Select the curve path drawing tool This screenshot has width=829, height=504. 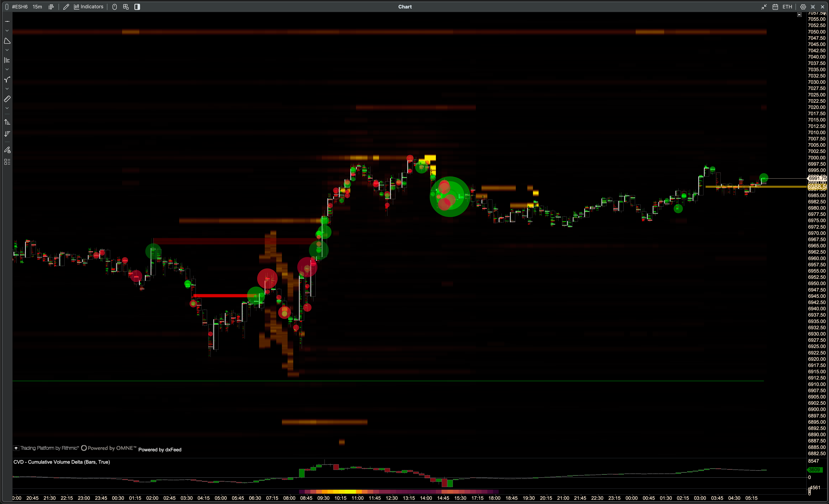7,80
